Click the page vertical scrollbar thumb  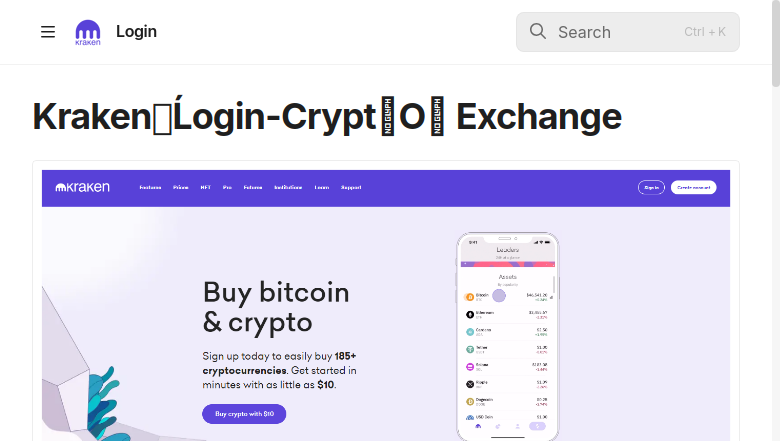[776, 44]
